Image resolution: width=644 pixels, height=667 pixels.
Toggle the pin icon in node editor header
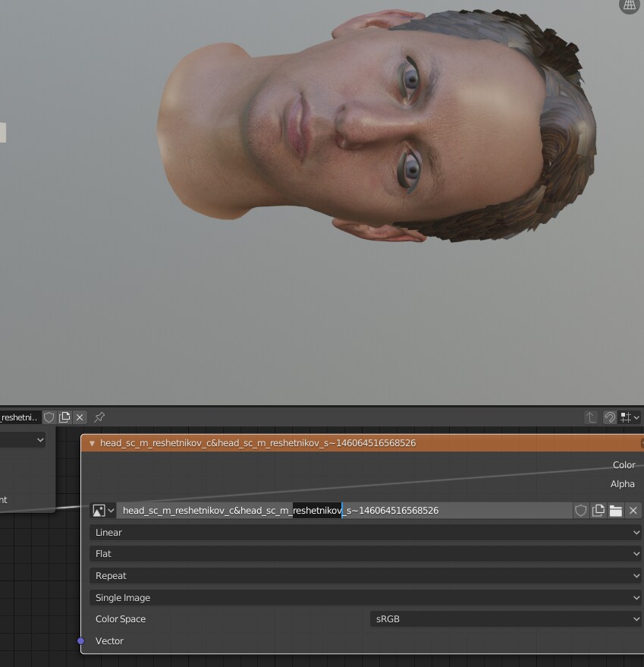[99, 417]
